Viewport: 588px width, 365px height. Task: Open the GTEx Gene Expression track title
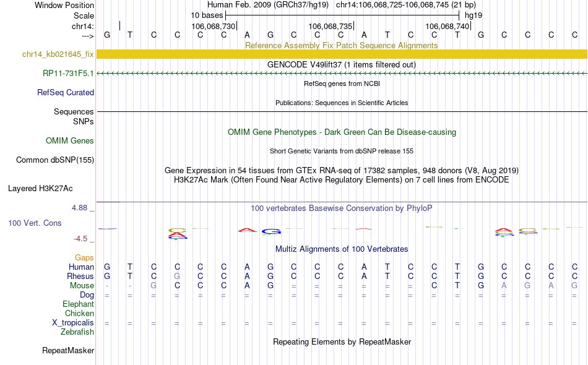click(342, 171)
